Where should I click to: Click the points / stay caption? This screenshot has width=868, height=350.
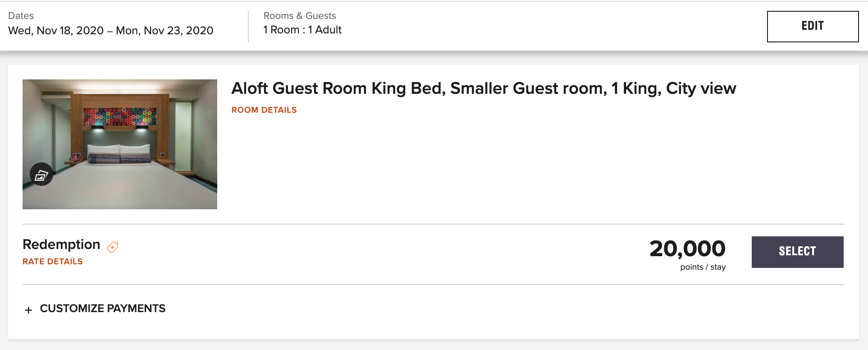[x=703, y=267]
